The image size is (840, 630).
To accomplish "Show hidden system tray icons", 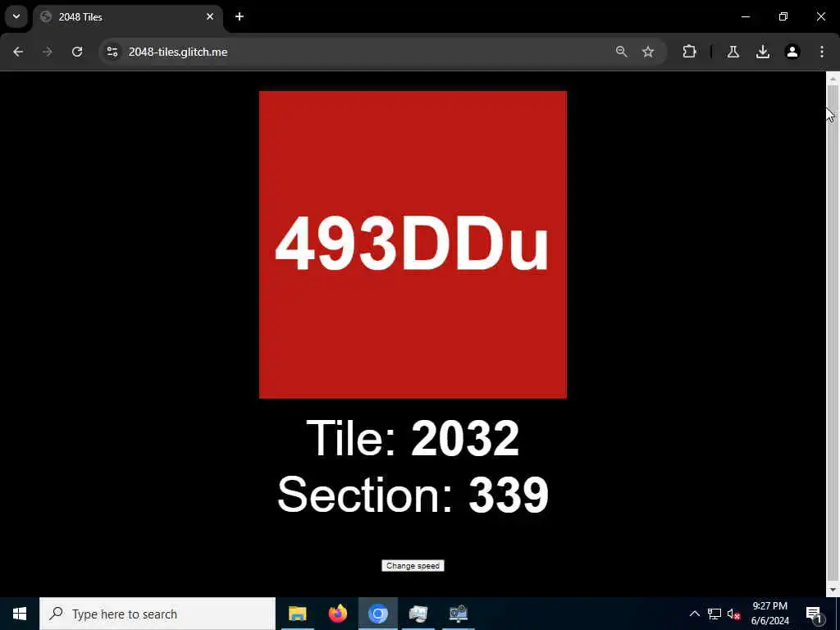I will (x=694, y=614).
